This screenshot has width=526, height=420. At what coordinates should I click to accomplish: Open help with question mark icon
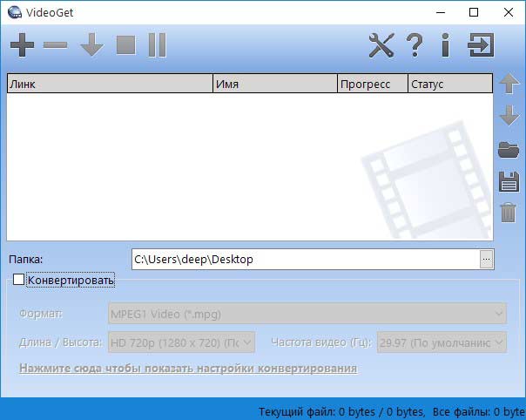(415, 45)
